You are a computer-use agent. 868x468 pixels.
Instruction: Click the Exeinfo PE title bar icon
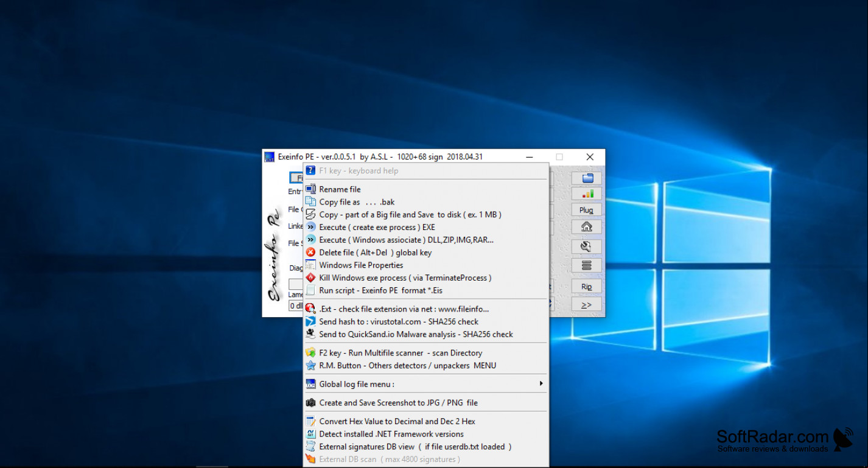coord(269,157)
